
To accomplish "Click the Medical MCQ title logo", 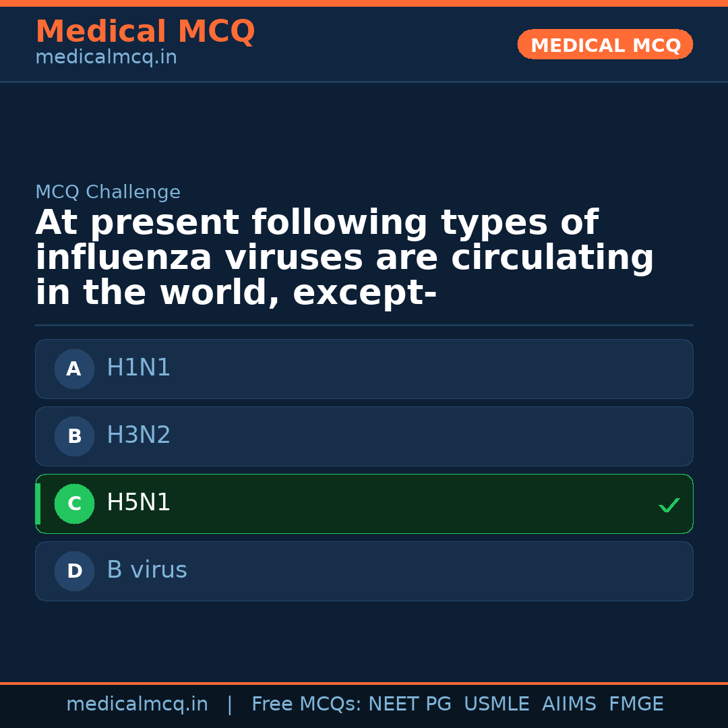I will (145, 32).
